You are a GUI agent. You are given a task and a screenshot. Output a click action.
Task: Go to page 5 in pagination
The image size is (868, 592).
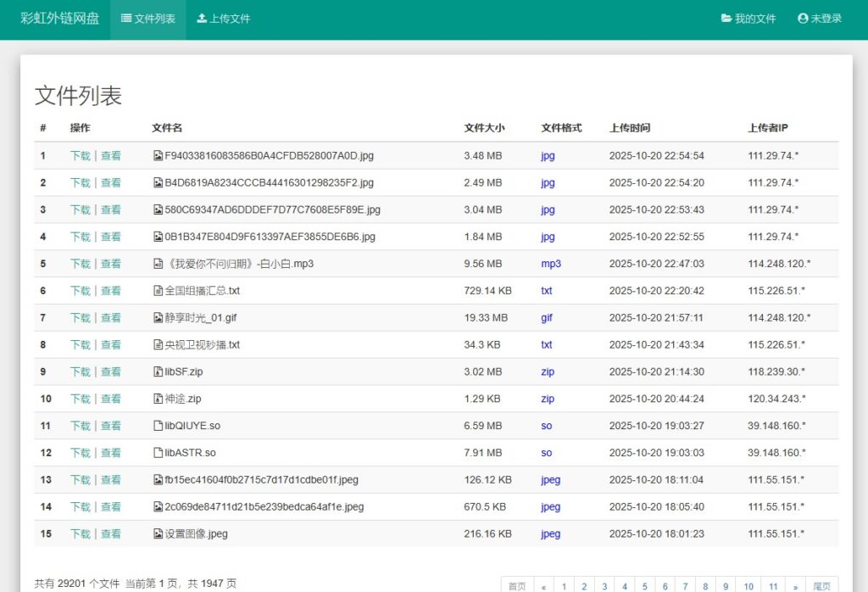tap(644, 586)
